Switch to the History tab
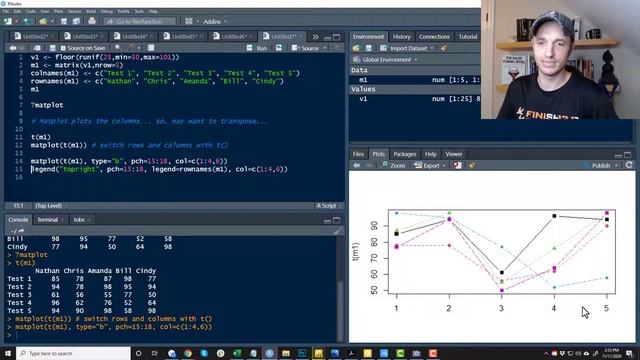 (401, 37)
